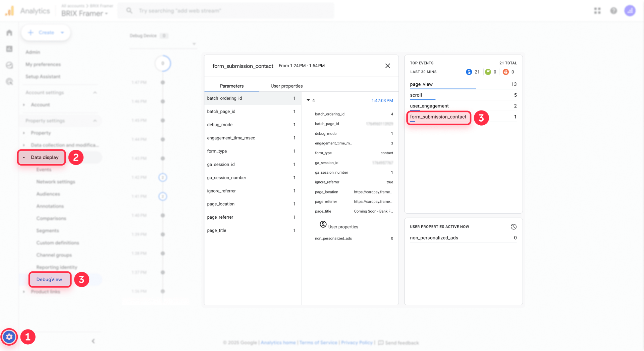
Task: Click the User properties person icon
Action: click(x=323, y=224)
